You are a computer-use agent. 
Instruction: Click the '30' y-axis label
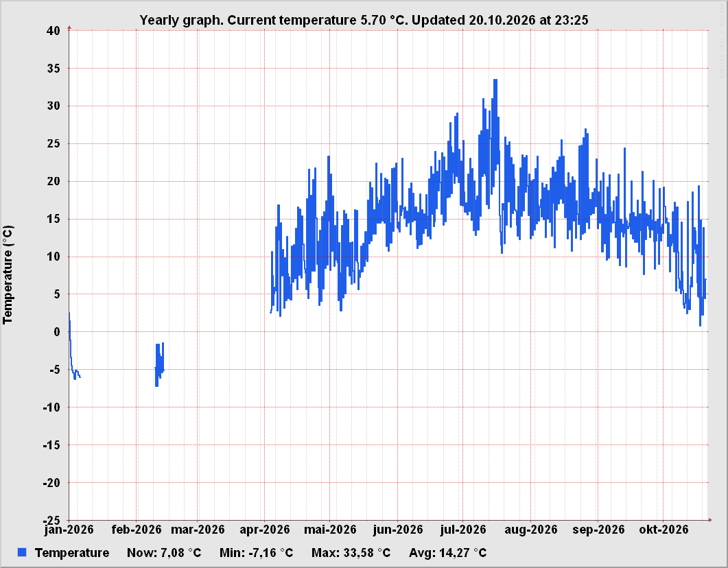tap(54, 106)
